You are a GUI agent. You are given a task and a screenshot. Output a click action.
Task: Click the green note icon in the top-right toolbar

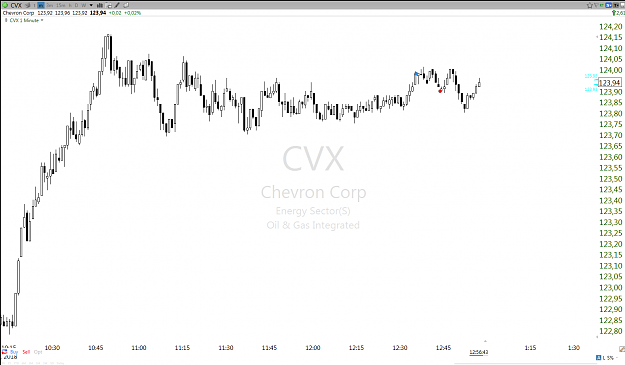pos(601,5)
